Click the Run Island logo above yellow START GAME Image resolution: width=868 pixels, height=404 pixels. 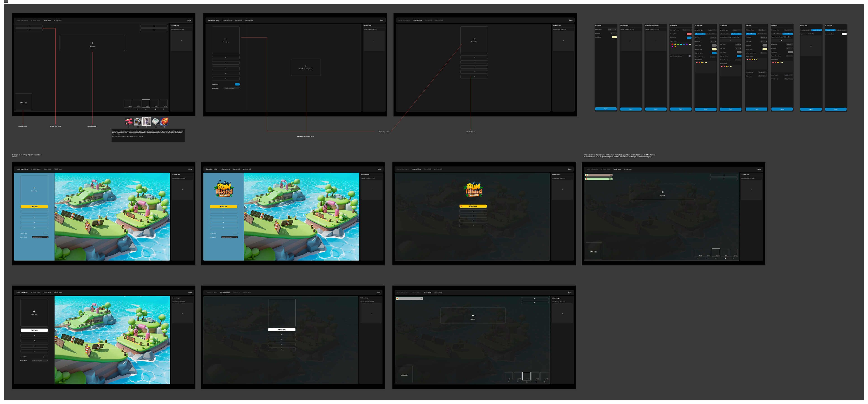tap(224, 189)
